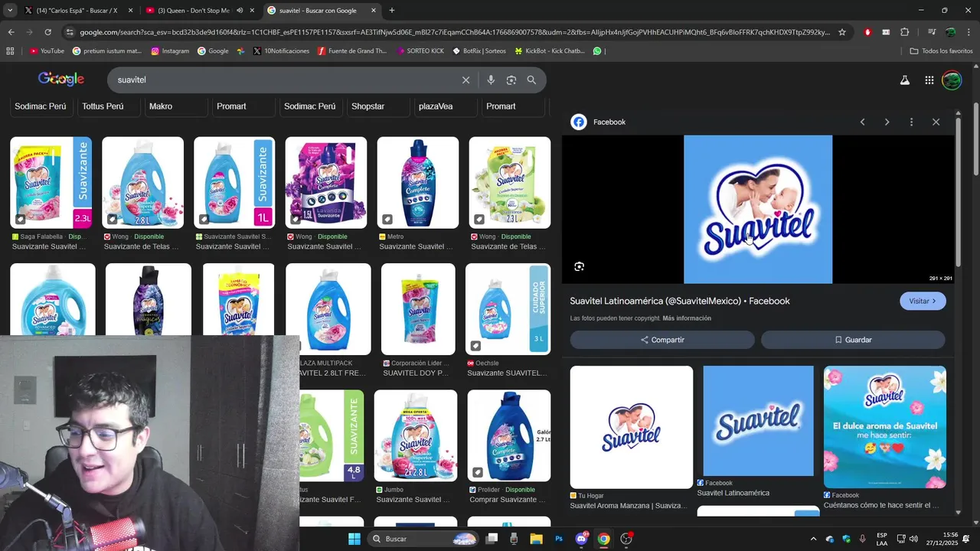Click Guardar button

[853, 340]
